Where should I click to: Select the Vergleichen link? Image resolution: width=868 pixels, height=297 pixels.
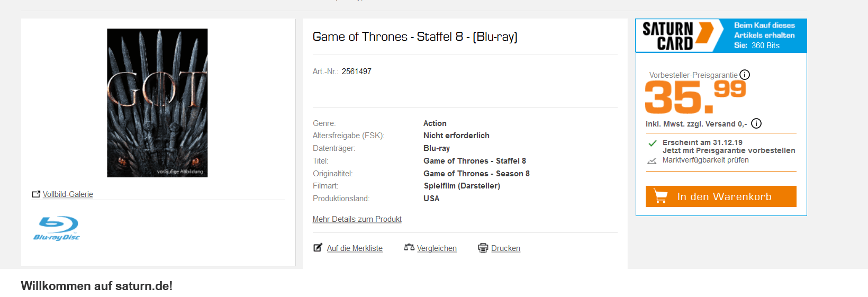coord(437,248)
